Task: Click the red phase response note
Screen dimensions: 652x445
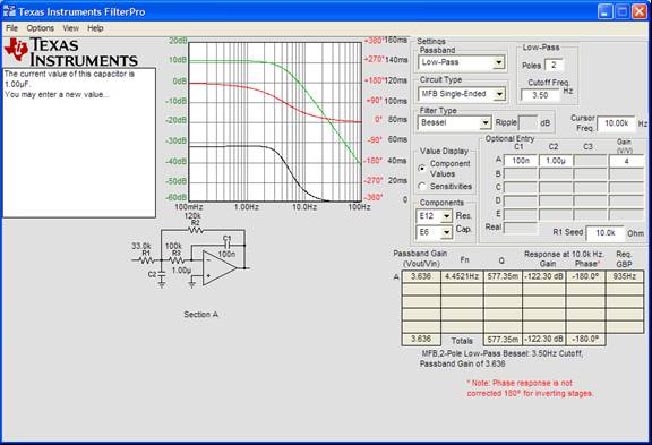Action: pyautogui.click(x=530, y=388)
